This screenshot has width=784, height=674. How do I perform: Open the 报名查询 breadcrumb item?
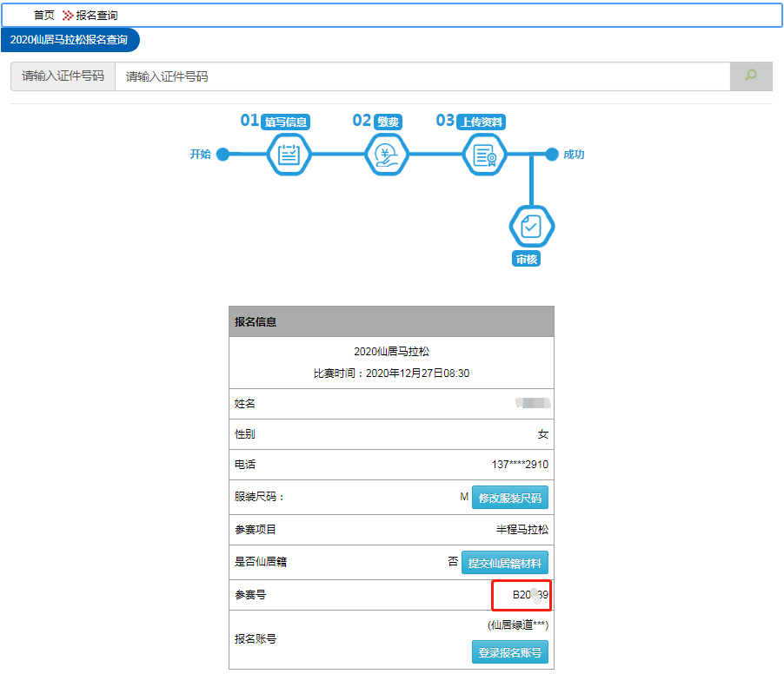coord(96,16)
